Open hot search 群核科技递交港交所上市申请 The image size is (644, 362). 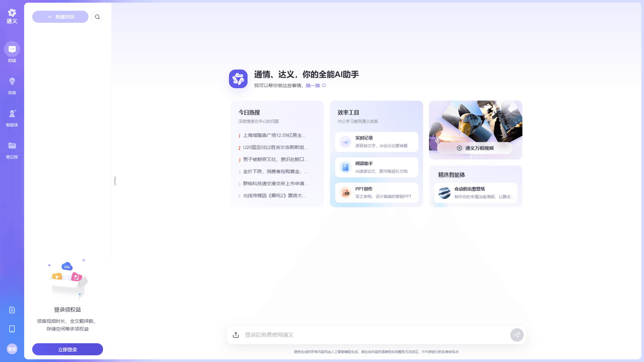coord(274,184)
